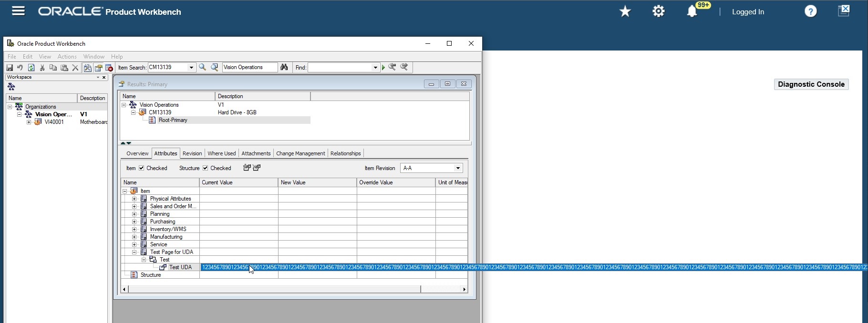Image resolution: width=868 pixels, height=323 pixels.
Task: Click the Override Value column header
Action: coord(396,182)
